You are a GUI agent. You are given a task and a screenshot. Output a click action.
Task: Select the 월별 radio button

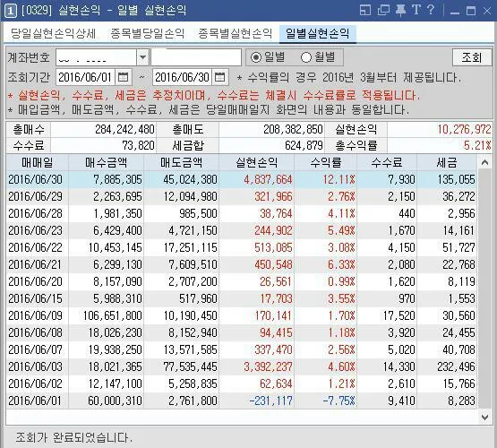pyautogui.click(x=306, y=57)
